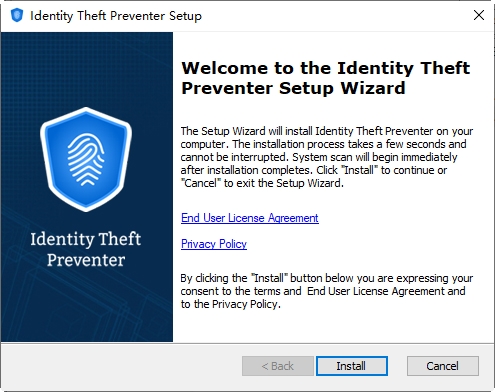
Task: Click the Welcome heading text
Action: (x=326, y=78)
